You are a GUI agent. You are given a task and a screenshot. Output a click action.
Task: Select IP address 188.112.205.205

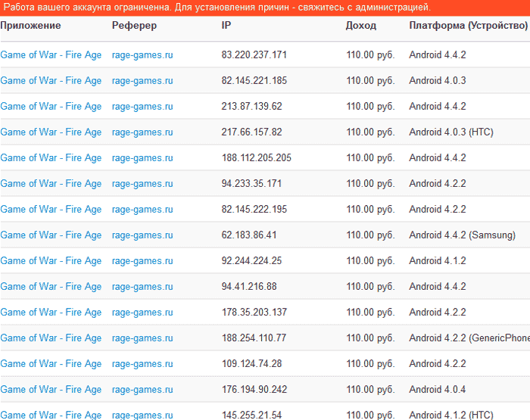click(256, 158)
